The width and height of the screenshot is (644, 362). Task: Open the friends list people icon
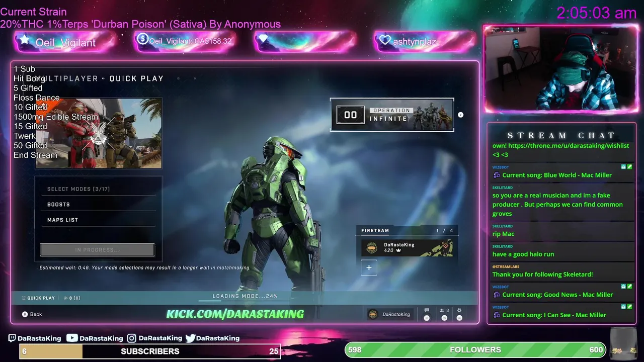point(441,311)
